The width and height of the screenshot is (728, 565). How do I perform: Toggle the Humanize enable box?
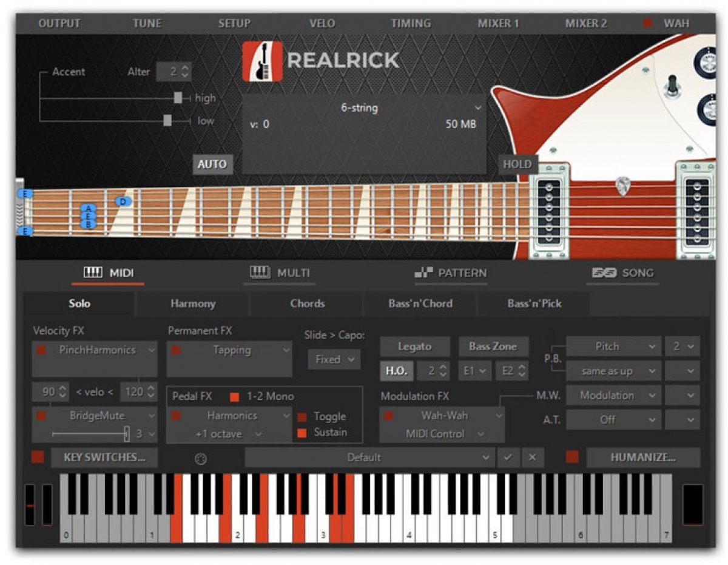(x=572, y=457)
